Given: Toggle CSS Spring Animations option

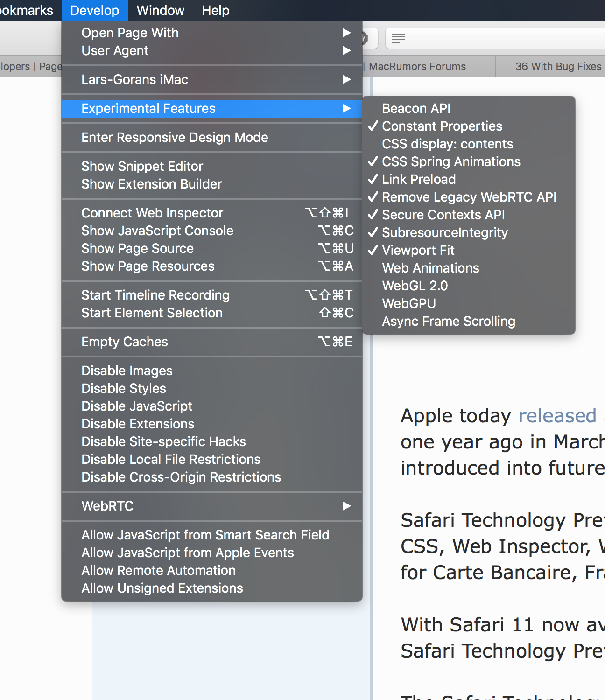Looking at the screenshot, I should click(469, 161).
